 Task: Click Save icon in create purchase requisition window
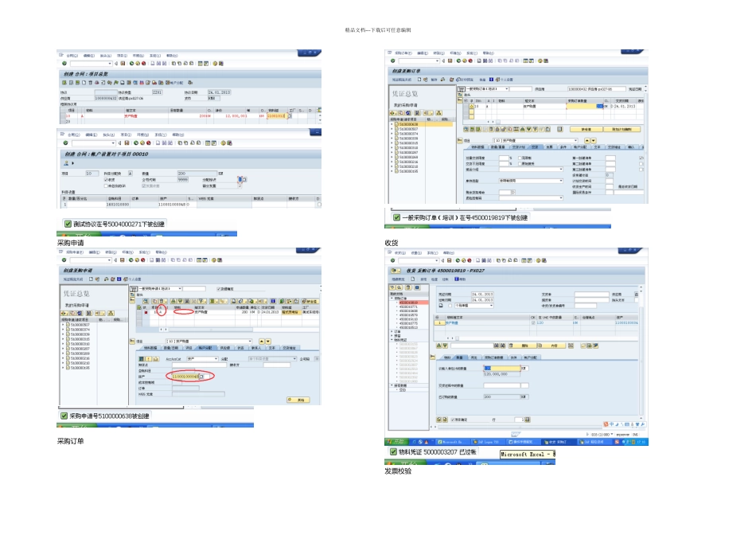122,260
